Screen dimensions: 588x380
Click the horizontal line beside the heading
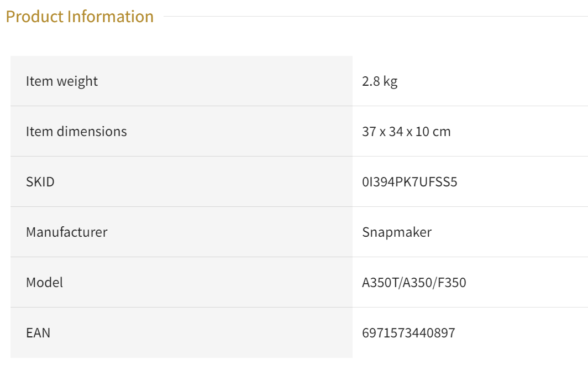pyautogui.click(x=376, y=16)
